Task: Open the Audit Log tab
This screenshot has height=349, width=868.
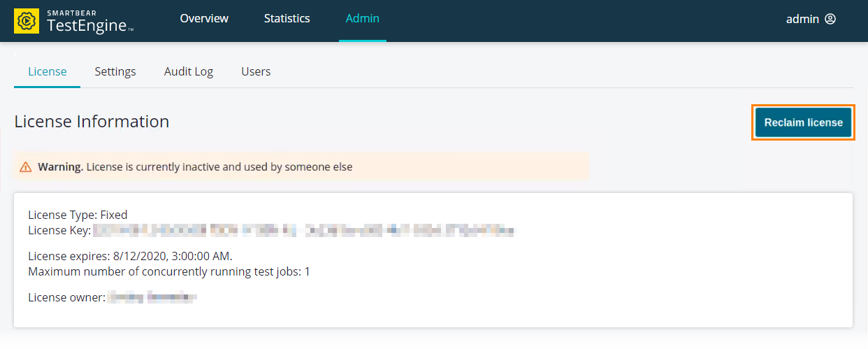Action: coord(189,71)
